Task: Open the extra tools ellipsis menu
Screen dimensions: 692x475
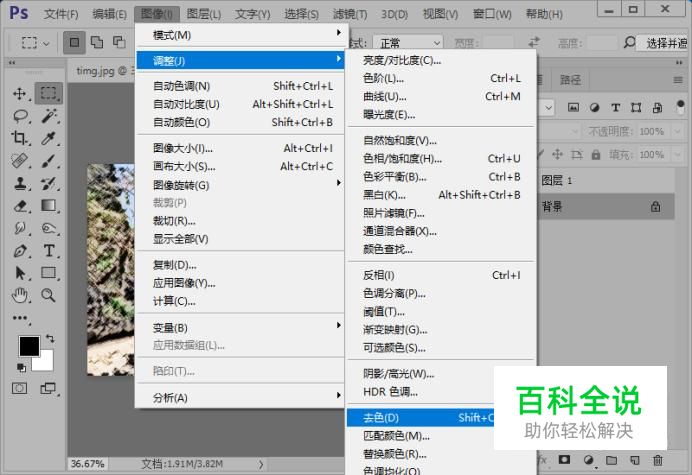Action: pos(20,318)
